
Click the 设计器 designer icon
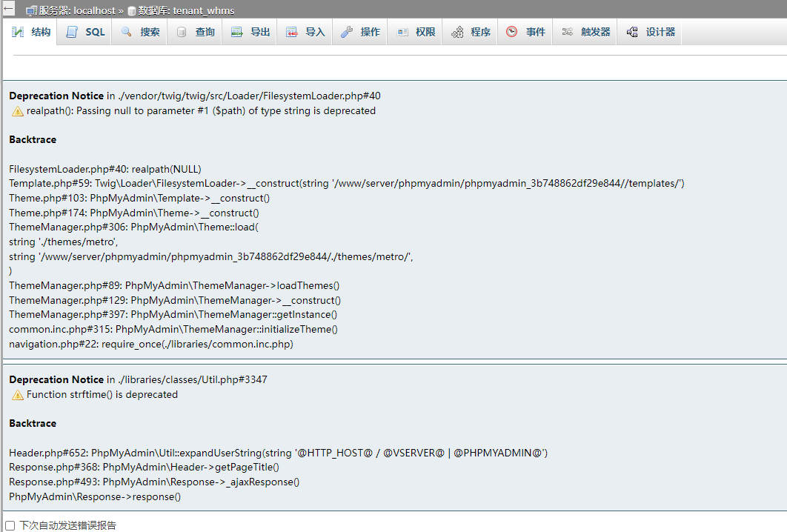coord(632,32)
